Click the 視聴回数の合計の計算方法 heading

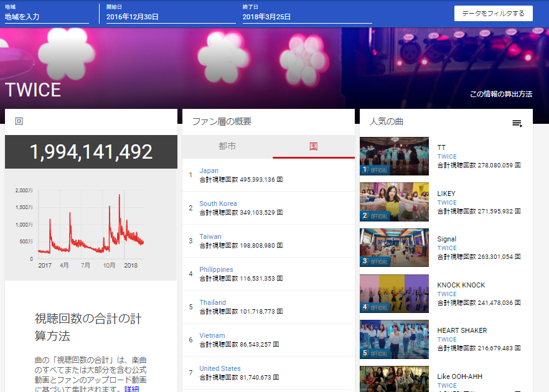(x=88, y=327)
